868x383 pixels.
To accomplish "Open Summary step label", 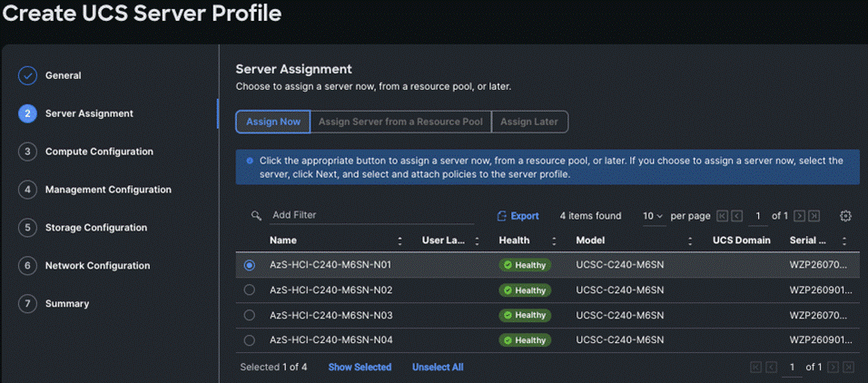I will (x=67, y=304).
